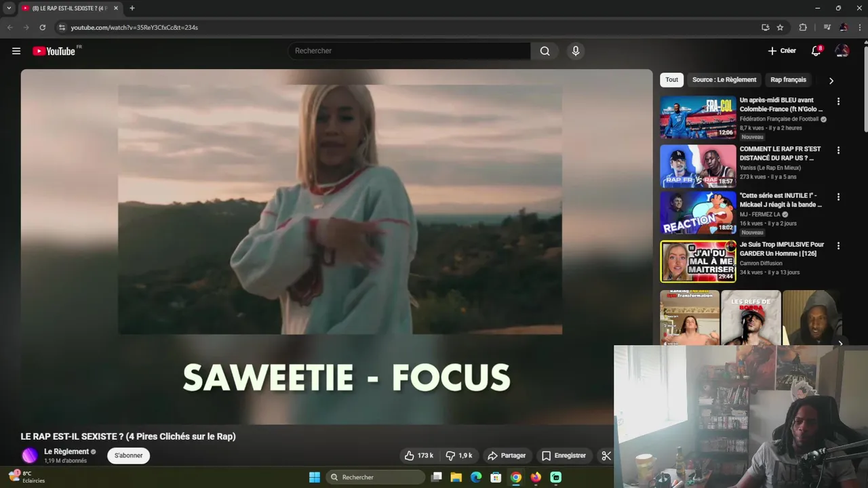The image size is (868, 488).
Task: Open the RAP FR vs RAP US thumbnail
Action: click(x=698, y=166)
